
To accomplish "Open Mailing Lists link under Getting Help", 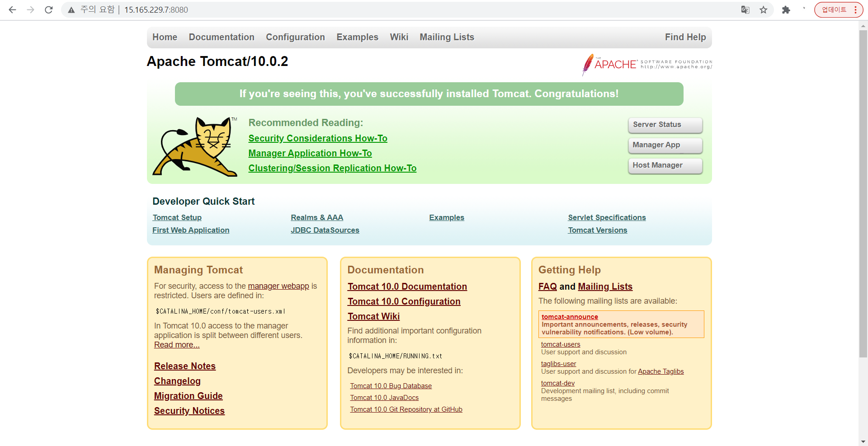I will tap(605, 286).
